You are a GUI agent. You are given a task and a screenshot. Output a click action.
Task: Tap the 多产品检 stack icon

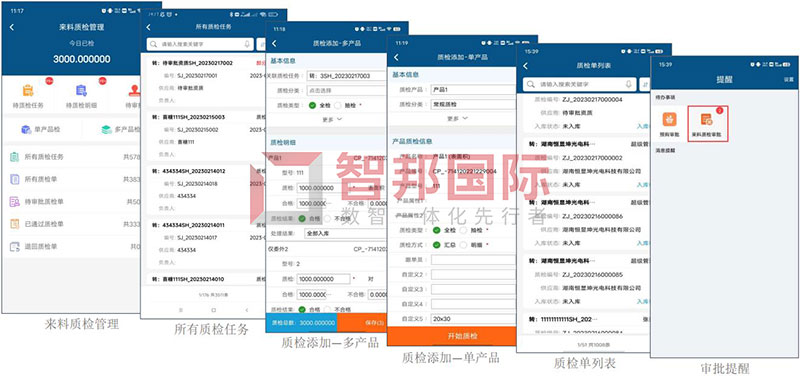click(x=106, y=130)
